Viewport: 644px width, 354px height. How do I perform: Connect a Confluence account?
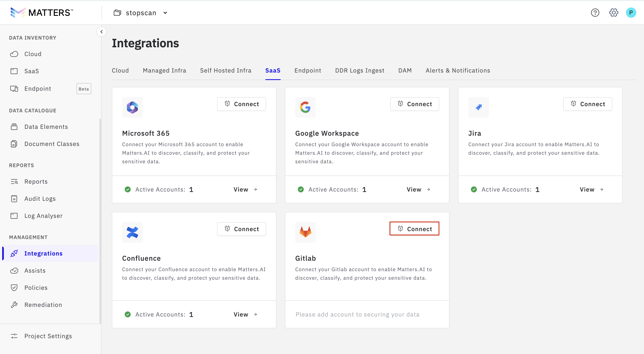tap(241, 229)
